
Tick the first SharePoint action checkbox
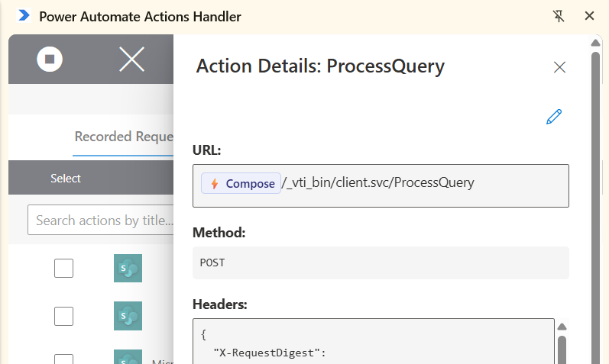pyautogui.click(x=63, y=268)
